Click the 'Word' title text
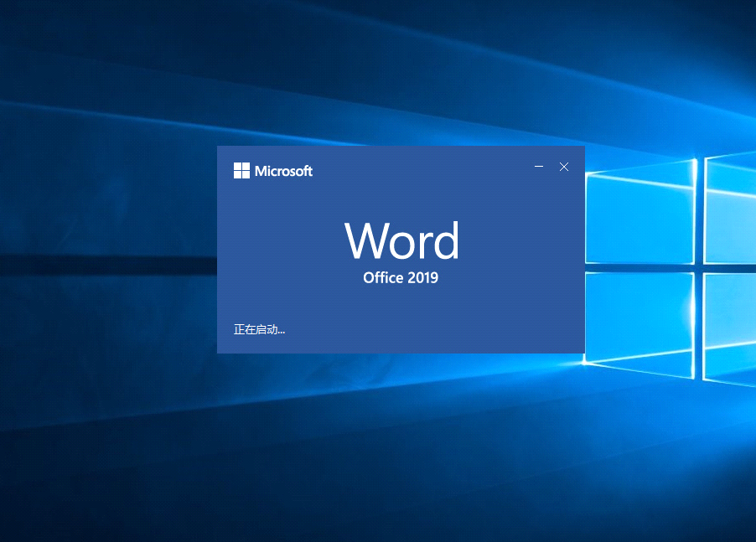 (x=401, y=240)
